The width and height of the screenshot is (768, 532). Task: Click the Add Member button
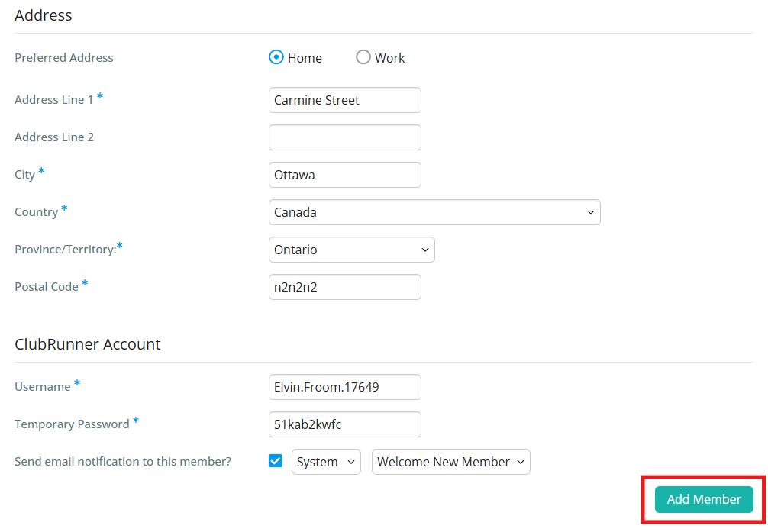point(703,499)
